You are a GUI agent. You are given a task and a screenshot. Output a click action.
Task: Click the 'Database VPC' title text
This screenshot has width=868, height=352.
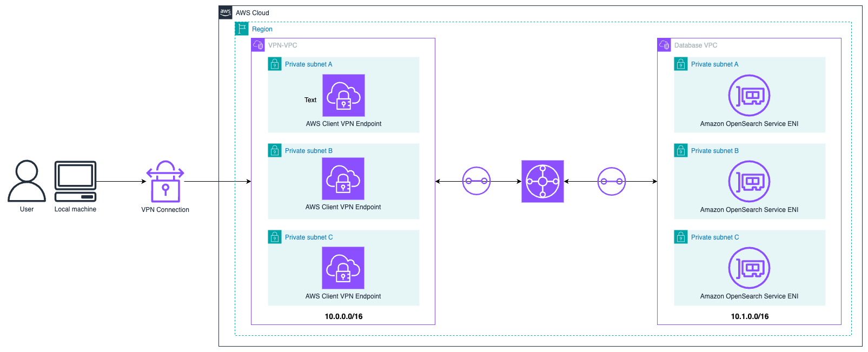tap(695, 45)
